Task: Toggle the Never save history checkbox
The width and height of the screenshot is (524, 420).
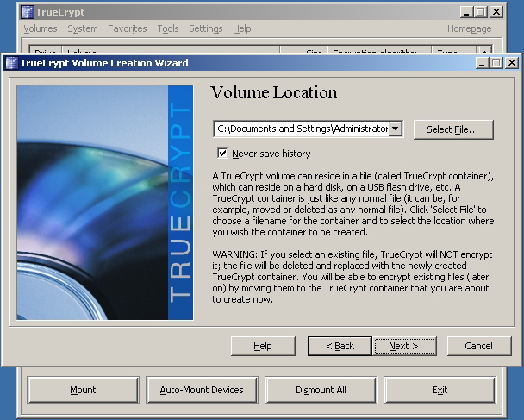Action: pyautogui.click(x=222, y=154)
